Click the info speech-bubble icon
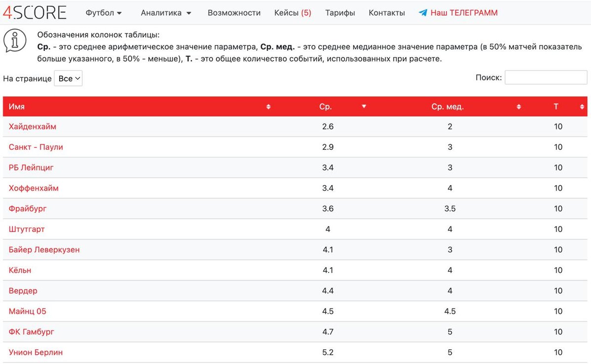The width and height of the screenshot is (591, 364). [x=15, y=40]
